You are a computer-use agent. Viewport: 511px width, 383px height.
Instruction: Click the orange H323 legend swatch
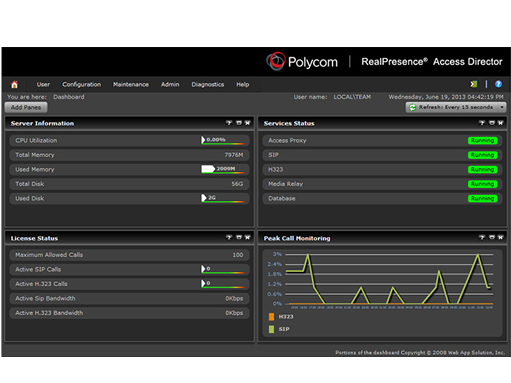click(x=271, y=317)
